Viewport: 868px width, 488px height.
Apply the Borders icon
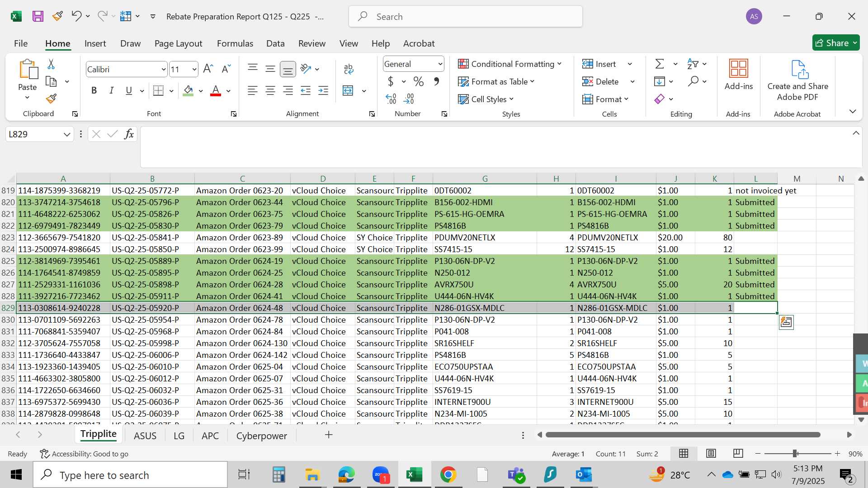[x=158, y=91]
